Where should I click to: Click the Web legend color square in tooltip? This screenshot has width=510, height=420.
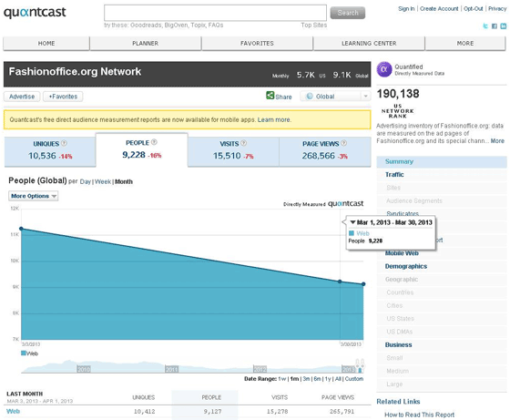(352, 233)
